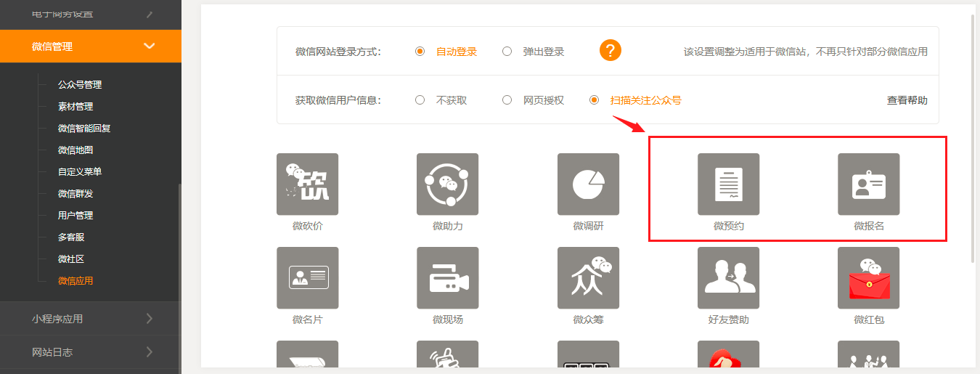Choose the 网页授权 radio option
Viewport: 980px width, 374px height.
507,100
